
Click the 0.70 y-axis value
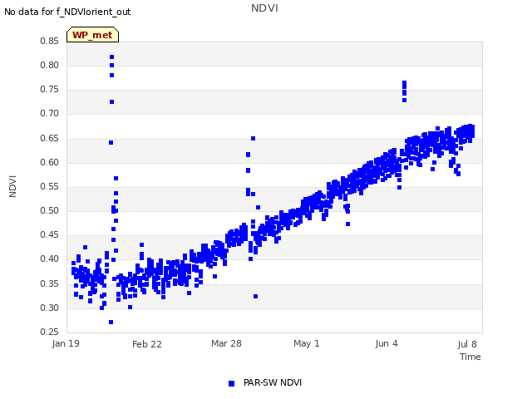[x=50, y=113]
